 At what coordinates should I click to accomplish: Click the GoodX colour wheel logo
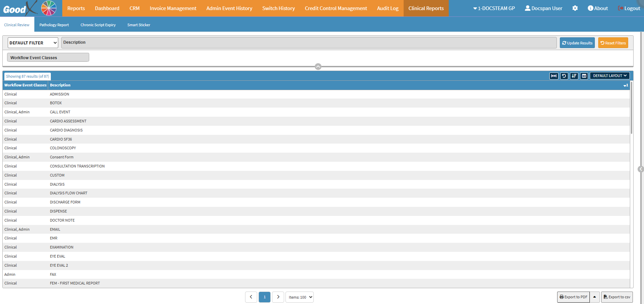pyautogui.click(x=49, y=8)
